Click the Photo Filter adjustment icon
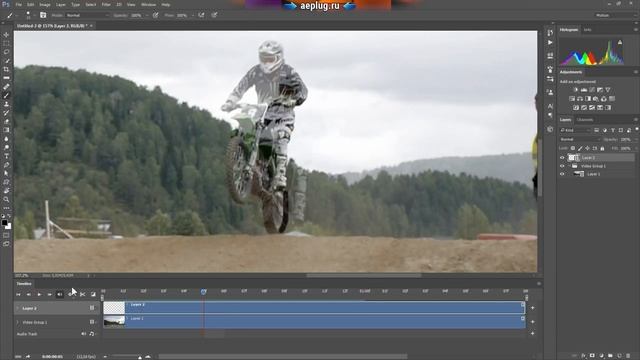Screen dimensions: 640x360 pyautogui.click(x=596, y=99)
